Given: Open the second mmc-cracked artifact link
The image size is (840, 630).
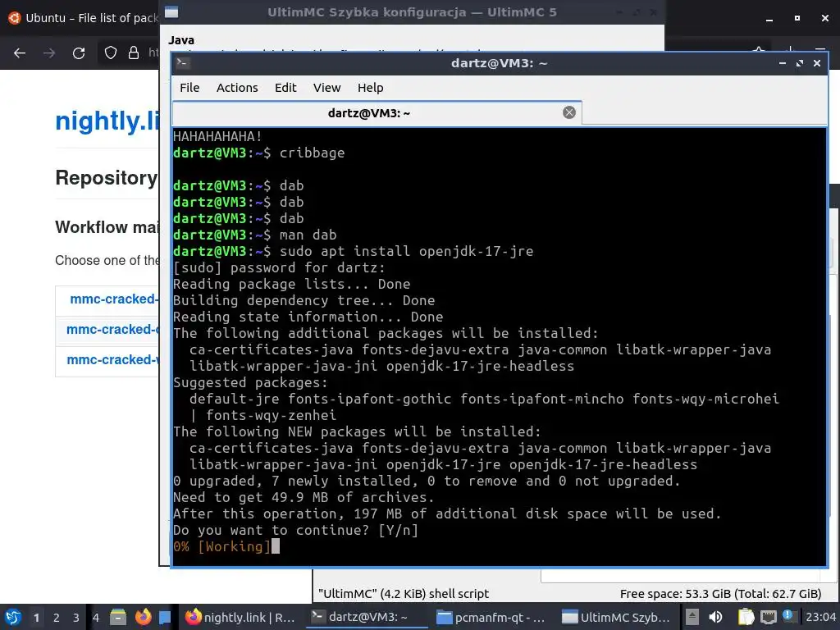Looking at the screenshot, I should 112,329.
